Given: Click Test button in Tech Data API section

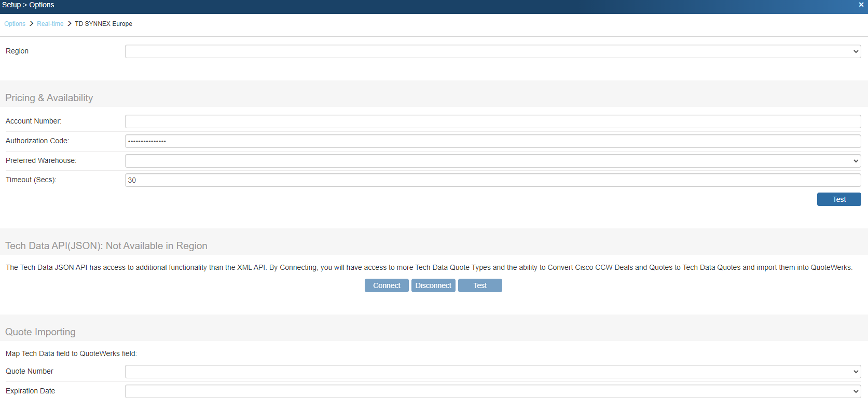Looking at the screenshot, I should pyautogui.click(x=480, y=285).
